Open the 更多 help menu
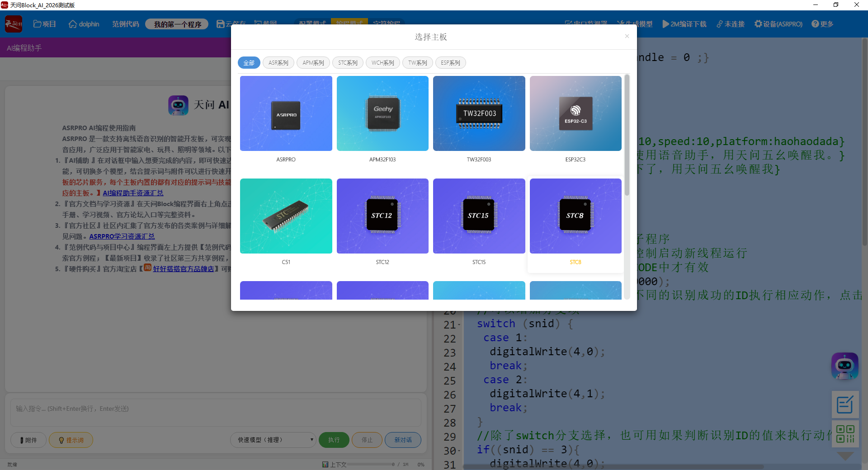The height and width of the screenshot is (470, 868). 822,24
